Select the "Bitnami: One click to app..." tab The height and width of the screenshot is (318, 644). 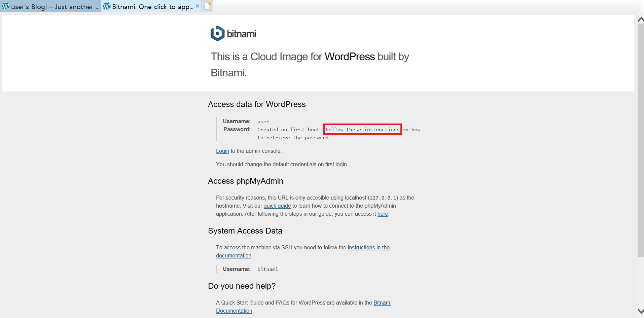click(x=151, y=6)
